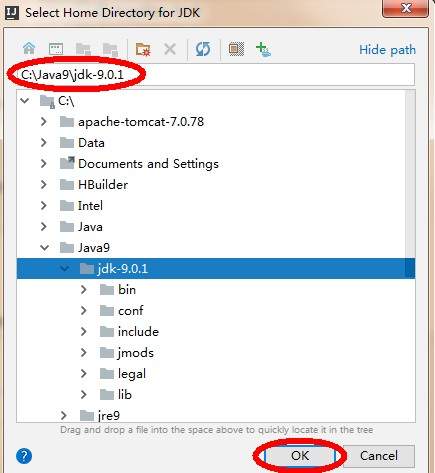The width and height of the screenshot is (435, 473).
Task: Click the Refresh toolbar icon
Action: click(x=203, y=49)
